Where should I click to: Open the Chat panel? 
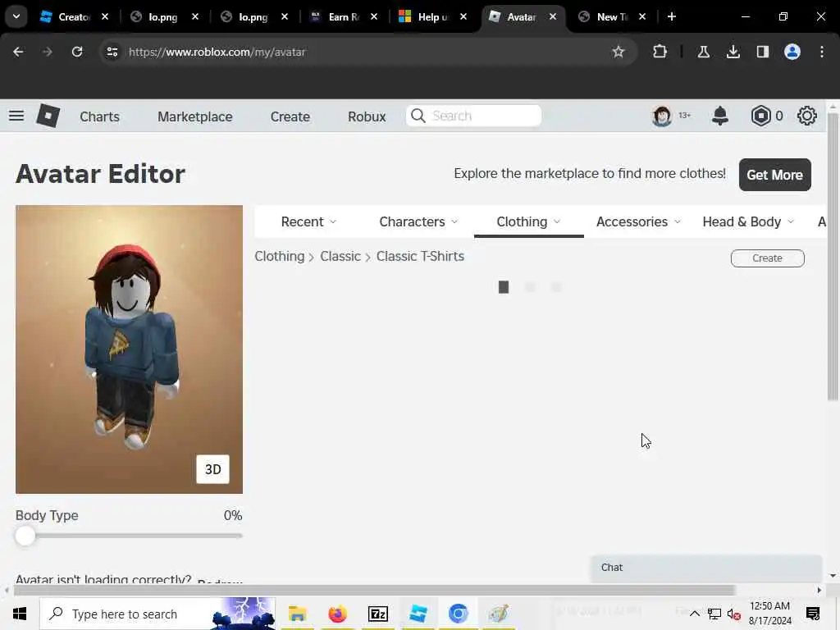(x=706, y=568)
